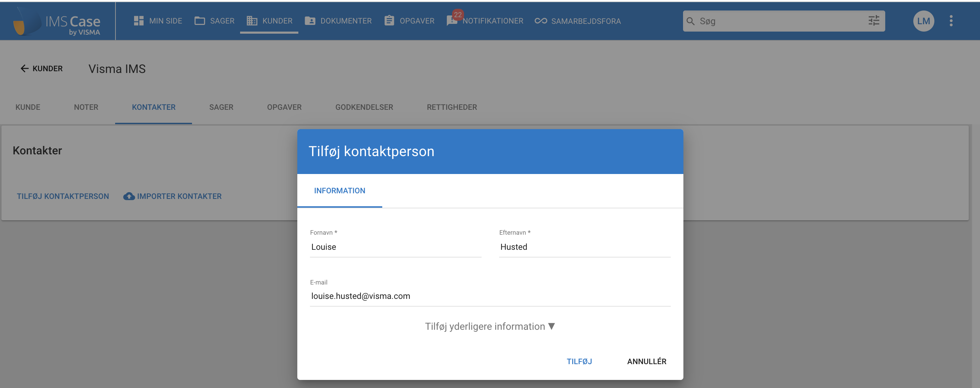Click the Dokumenter folder icon
This screenshot has width=980, height=388.
click(310, 21)
